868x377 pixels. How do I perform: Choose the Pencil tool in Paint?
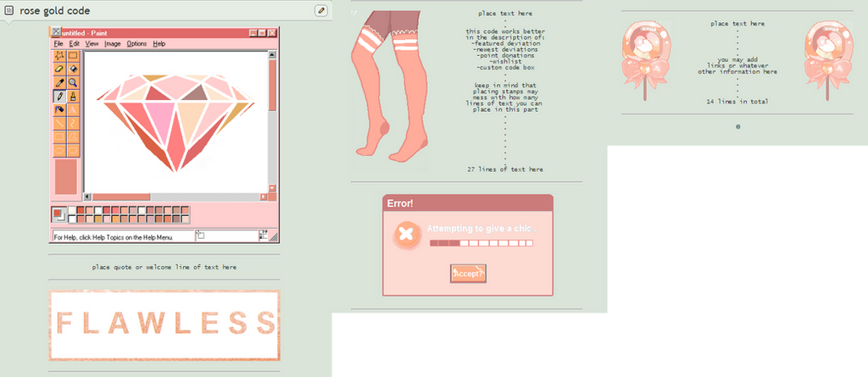60,97
